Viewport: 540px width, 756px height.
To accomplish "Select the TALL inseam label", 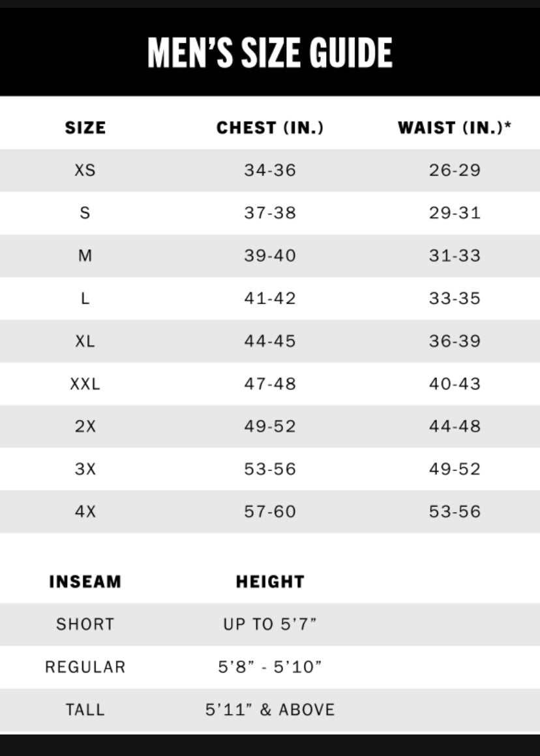I will click(x=85, y=710).
